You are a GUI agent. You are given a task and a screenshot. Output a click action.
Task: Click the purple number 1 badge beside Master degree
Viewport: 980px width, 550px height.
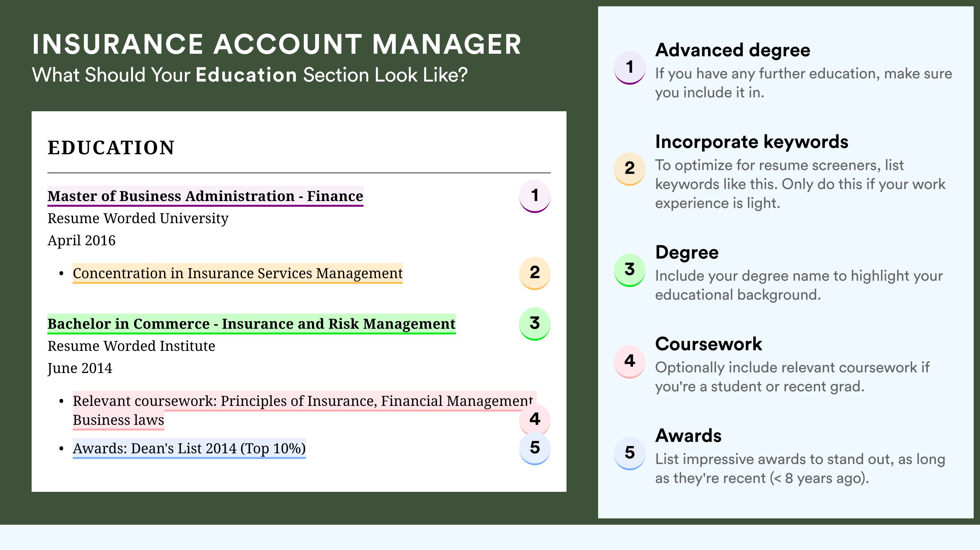(535, 196)
